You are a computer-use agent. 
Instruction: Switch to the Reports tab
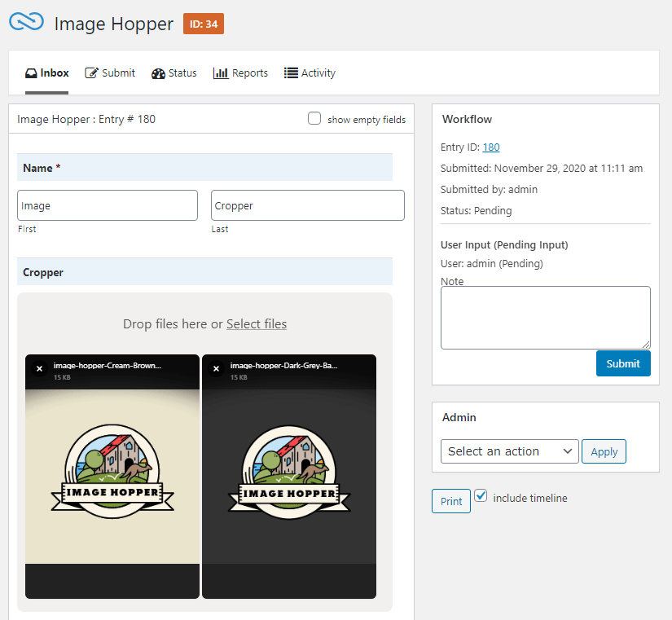(x=240, y=73)
